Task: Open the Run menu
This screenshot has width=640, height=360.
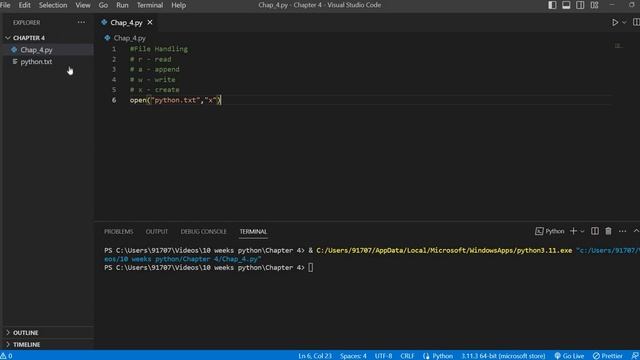Action: pos(122,5)
